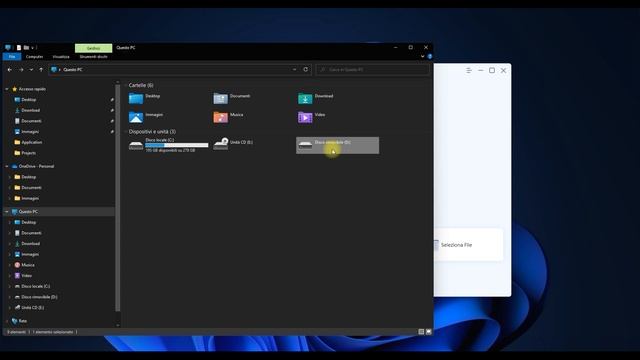Open the Visualizza ribbon tab
The image size is (640, 360).
point(61,57)
